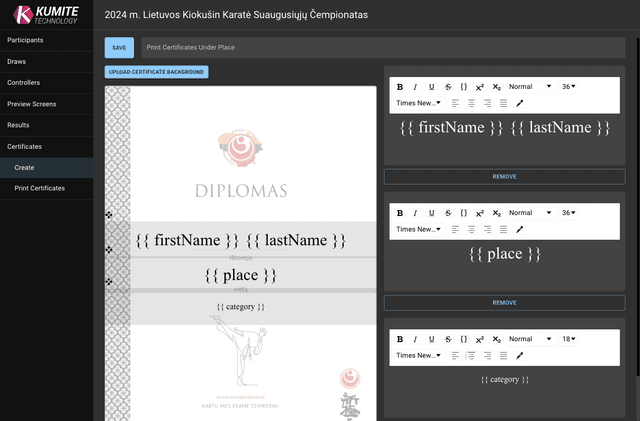The image size is (640, 421).
Task: Toggle underline in the category editor toolbar
Action: click(431, 339)
